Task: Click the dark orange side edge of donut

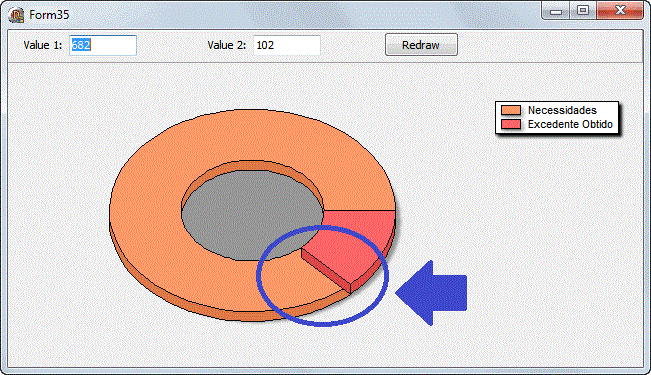Action: (x=174, y=300)
